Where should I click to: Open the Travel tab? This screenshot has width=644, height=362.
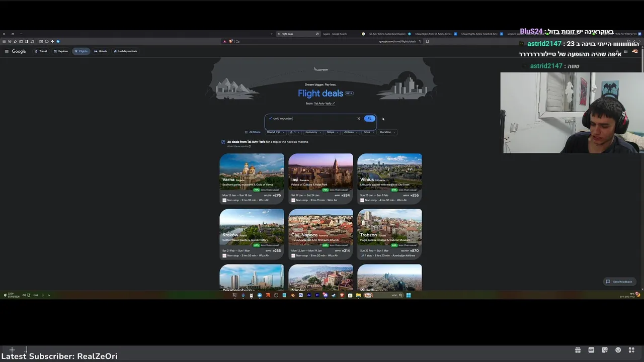[x=41, y=51]
